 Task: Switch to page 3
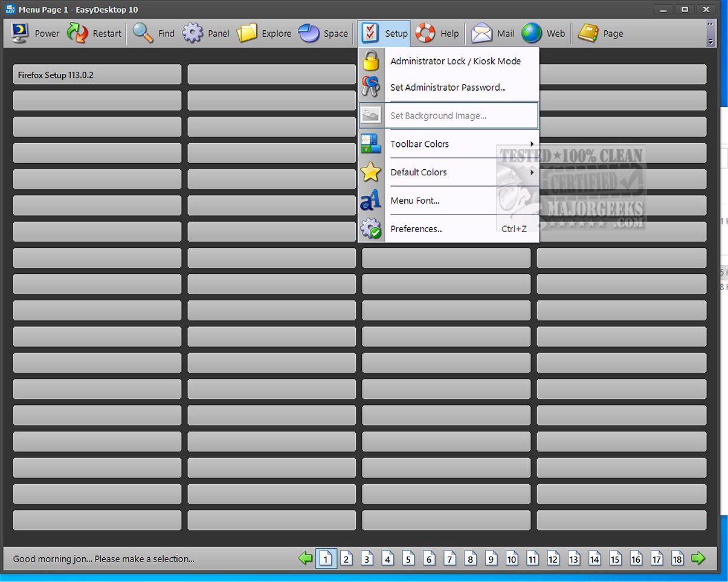point(367,559)
